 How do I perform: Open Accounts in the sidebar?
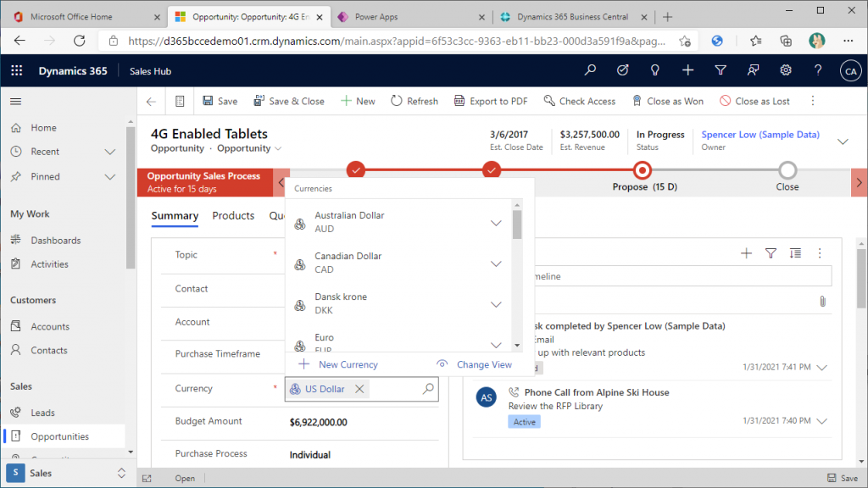pyautogui.click(x=50, y=326)
